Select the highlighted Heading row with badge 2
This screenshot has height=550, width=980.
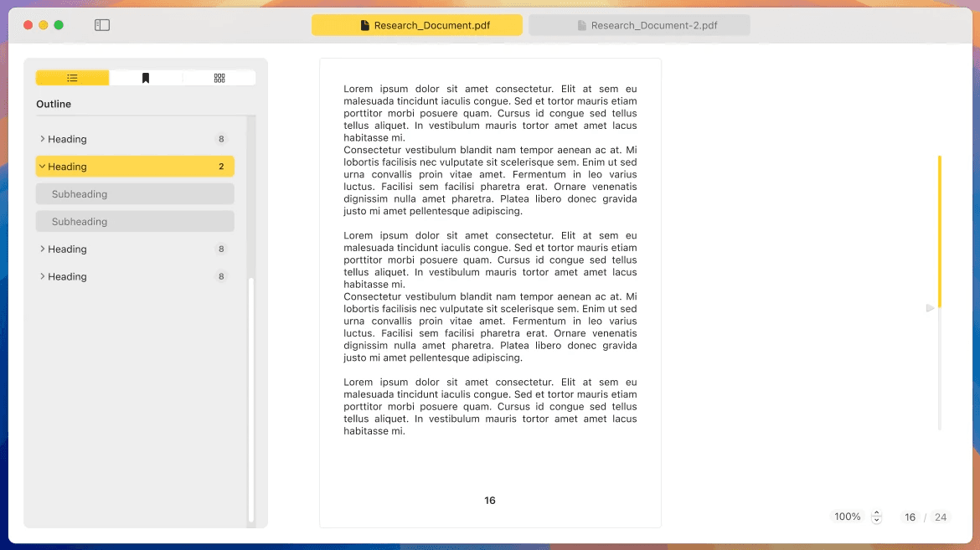[135, 167]
